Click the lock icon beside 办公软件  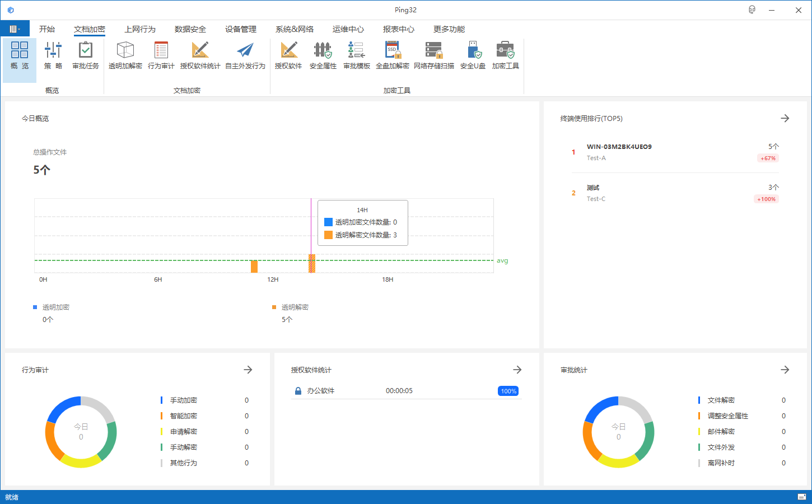[298, 391]
